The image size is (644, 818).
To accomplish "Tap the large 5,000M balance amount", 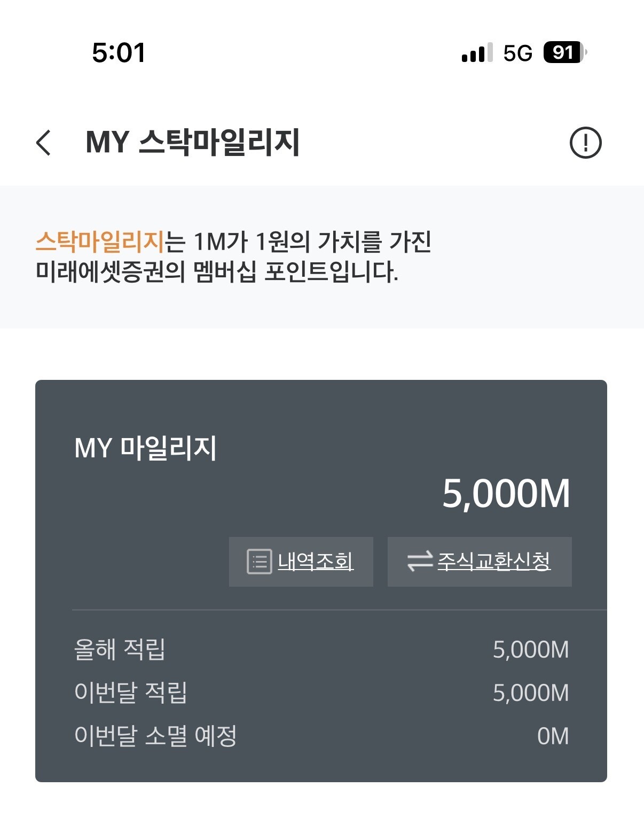I will point(506,493).
